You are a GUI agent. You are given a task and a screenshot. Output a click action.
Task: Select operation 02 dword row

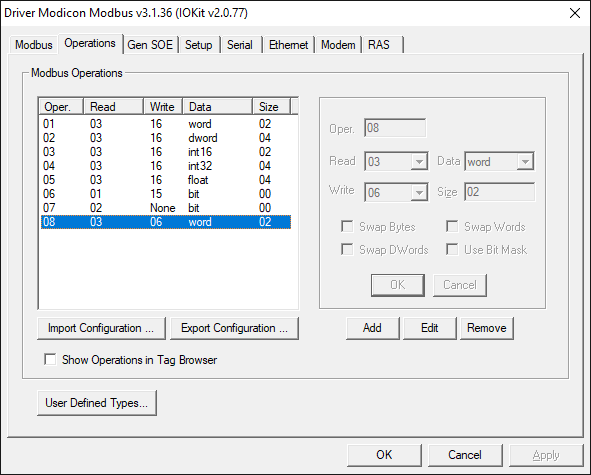166,138
